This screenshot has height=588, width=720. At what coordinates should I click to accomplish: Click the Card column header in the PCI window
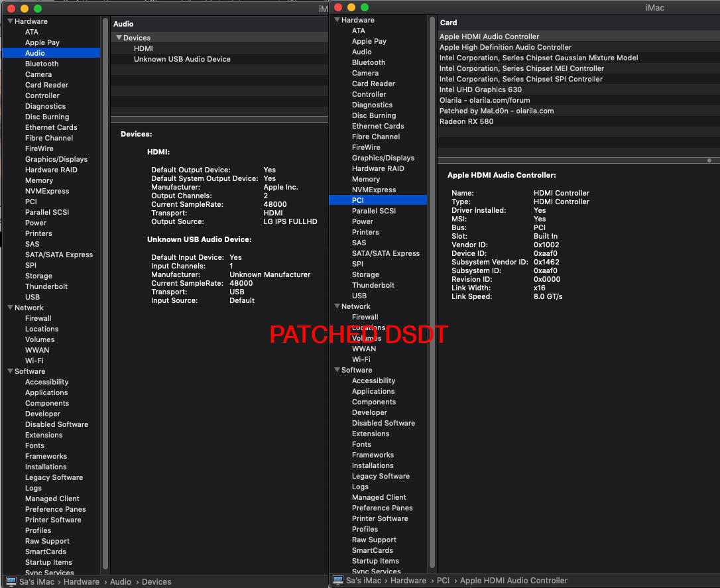[579, 23]
